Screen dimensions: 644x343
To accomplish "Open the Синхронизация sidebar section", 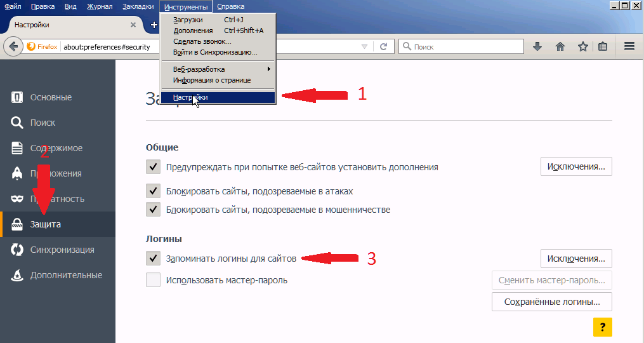I will tap(62, 250).
